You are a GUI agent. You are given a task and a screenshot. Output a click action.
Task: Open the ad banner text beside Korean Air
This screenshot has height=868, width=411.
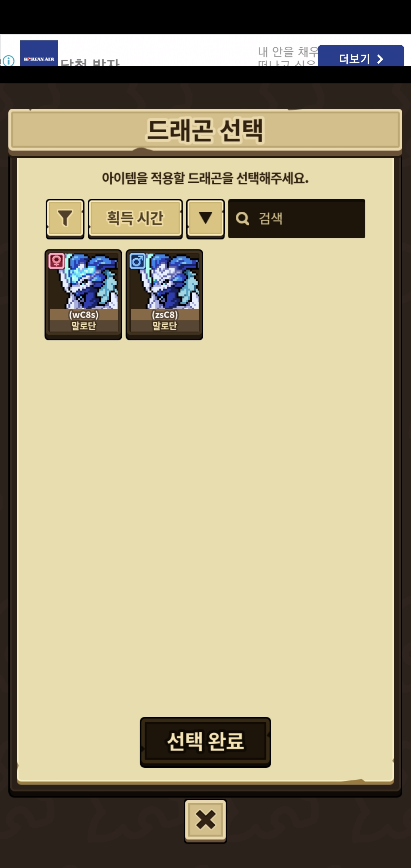tap(90, 62)
